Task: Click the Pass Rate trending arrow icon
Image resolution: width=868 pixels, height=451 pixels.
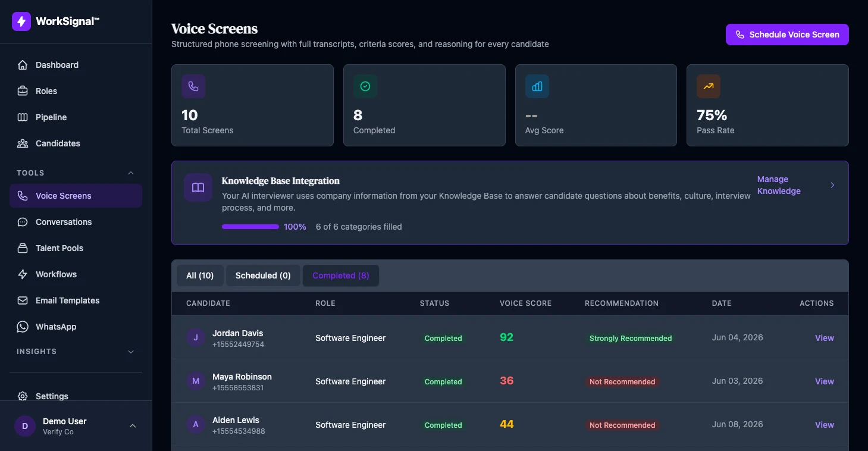Action: pos(709,86)
